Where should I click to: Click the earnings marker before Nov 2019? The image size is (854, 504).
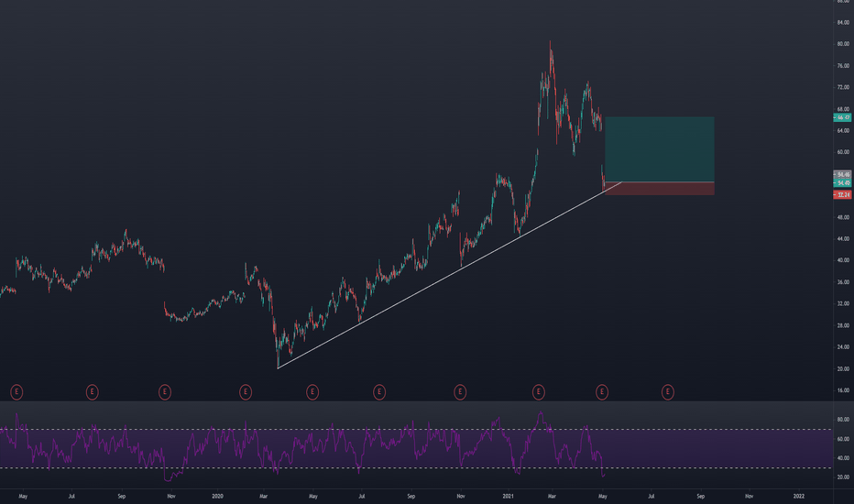point(165,392)
